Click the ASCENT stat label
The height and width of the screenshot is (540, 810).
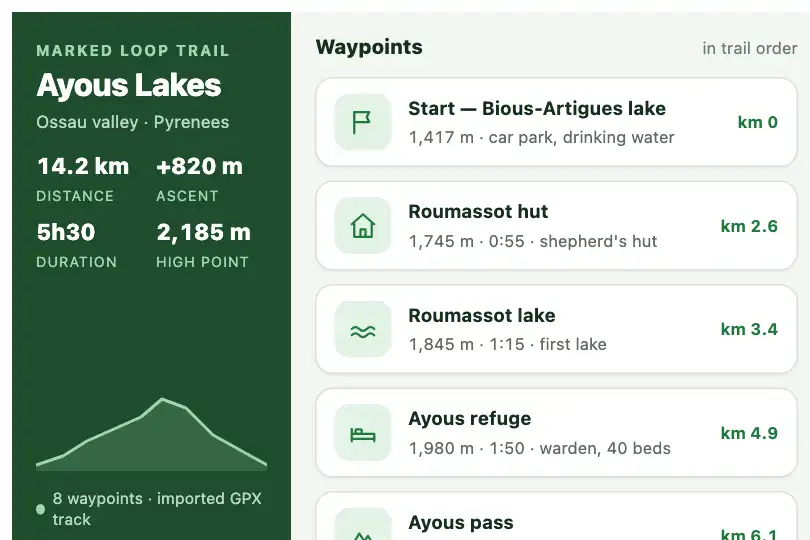(x=187, y=196)
